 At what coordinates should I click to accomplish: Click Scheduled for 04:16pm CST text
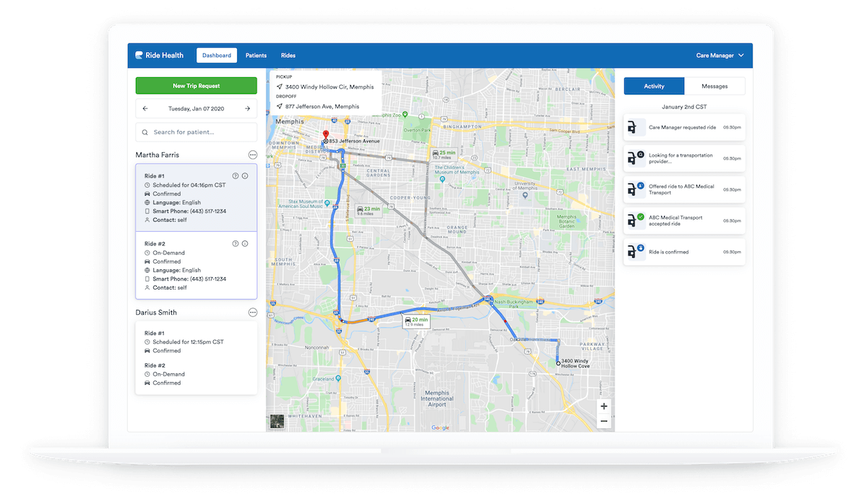coord(189,185)
